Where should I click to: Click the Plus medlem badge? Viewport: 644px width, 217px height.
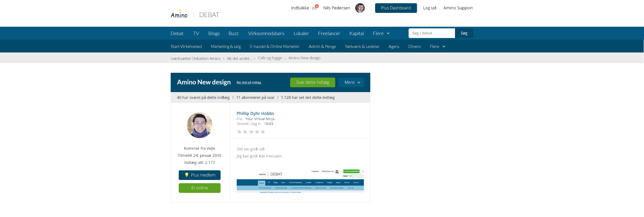(200, 175)
